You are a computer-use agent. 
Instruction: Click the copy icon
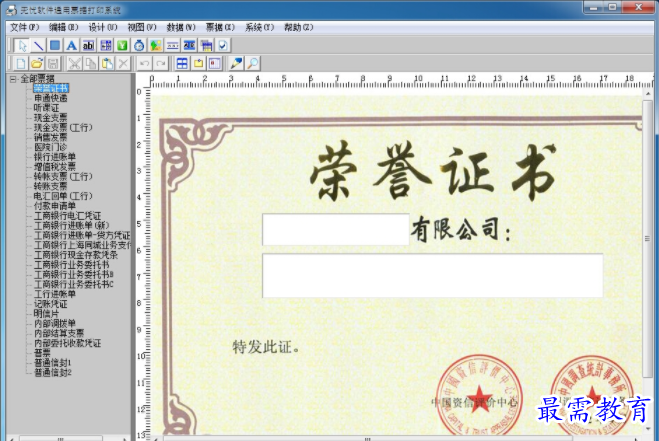(x=91, y=63)
